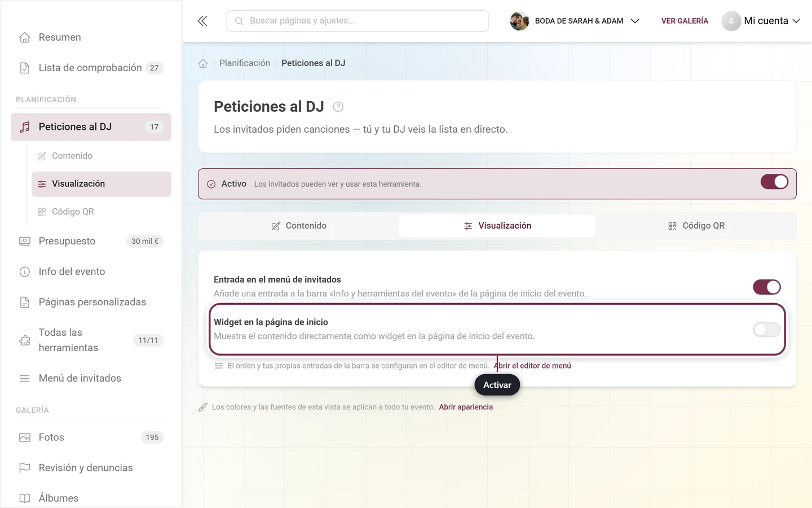This screenshot has width=812, height=508.
Task: Click the 27 badge on Lista de comprobación
Action: [155, 68]
